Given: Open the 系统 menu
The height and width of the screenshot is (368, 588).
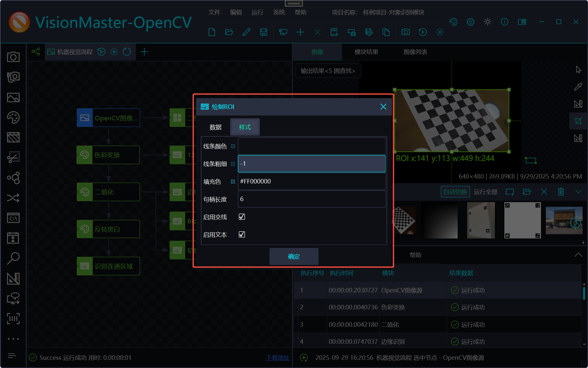Looking at the screenshot, I should [279, 12].
